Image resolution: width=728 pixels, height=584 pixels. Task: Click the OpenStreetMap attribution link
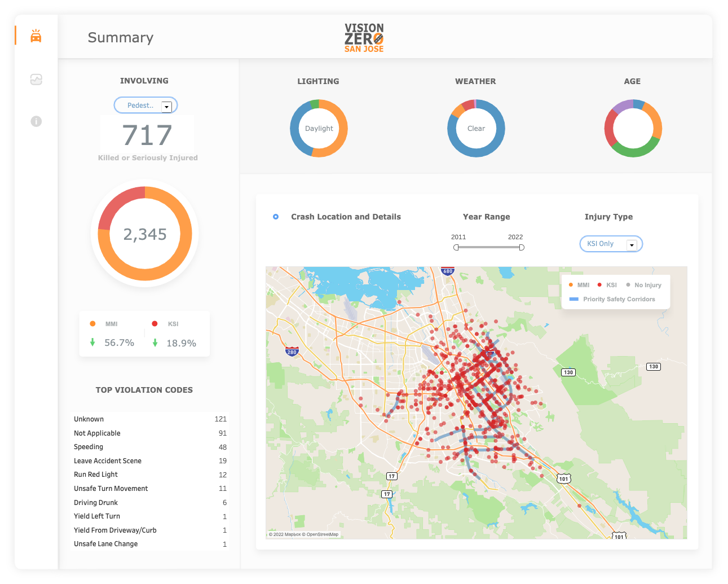click(x=320, y=534)
